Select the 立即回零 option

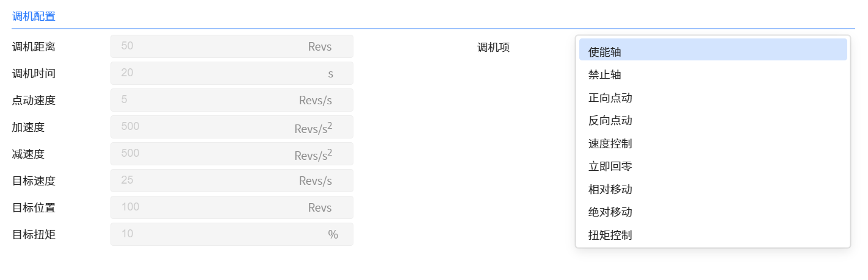point(712,166)
